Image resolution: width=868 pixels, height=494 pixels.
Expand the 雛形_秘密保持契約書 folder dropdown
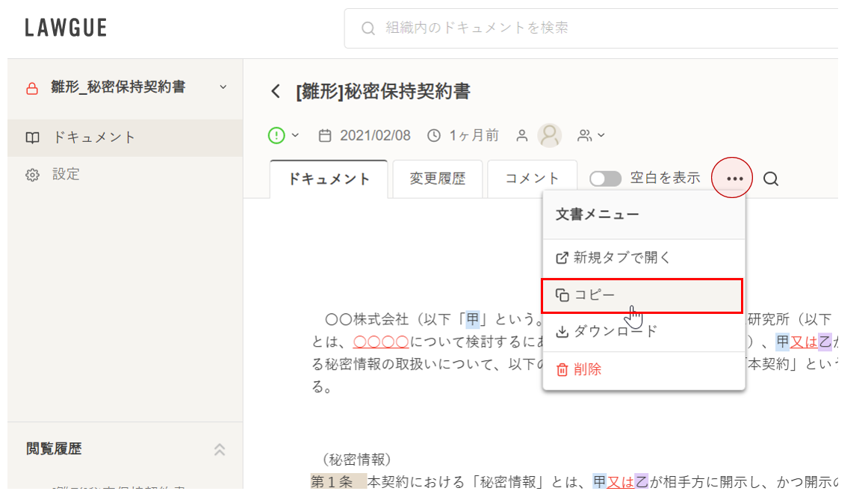pyautogui.click(x=223, y=87)
